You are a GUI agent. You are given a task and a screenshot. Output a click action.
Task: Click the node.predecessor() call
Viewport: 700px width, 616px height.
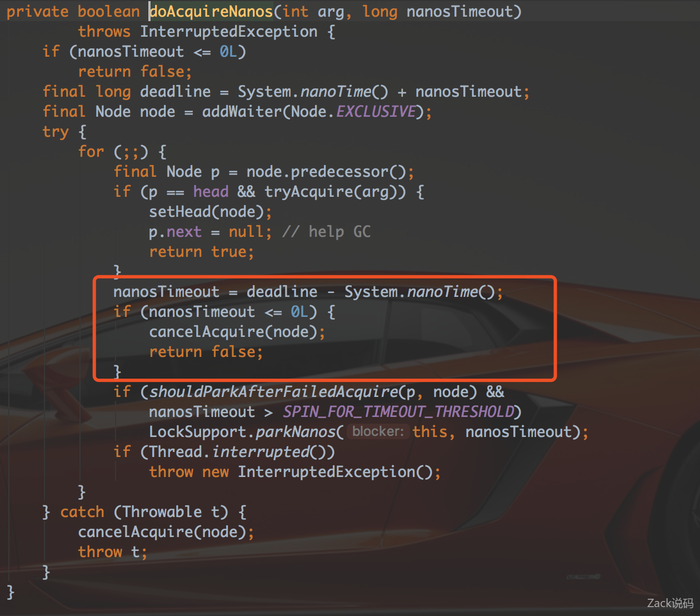point(327,172)
